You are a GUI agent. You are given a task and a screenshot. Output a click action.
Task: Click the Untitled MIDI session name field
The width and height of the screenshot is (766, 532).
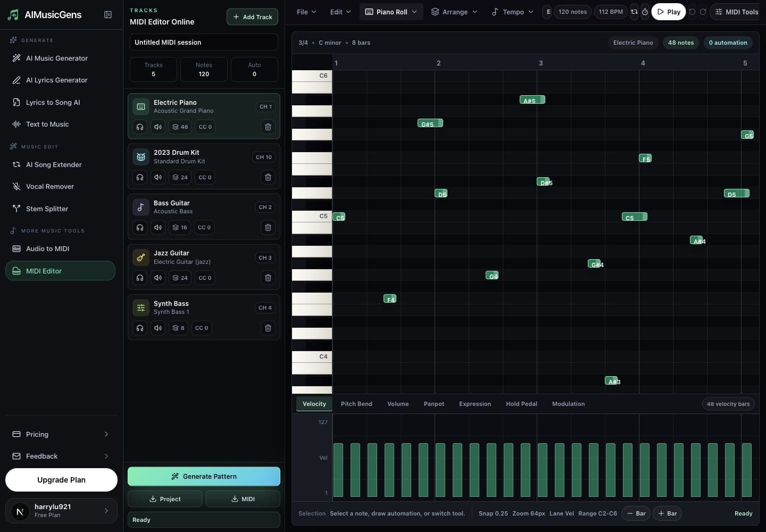click(x=204, y=42)
